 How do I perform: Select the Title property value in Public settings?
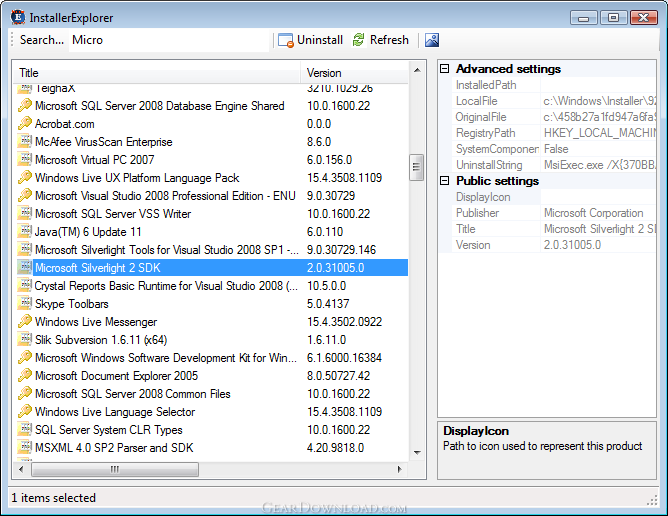tap(599, 229)
